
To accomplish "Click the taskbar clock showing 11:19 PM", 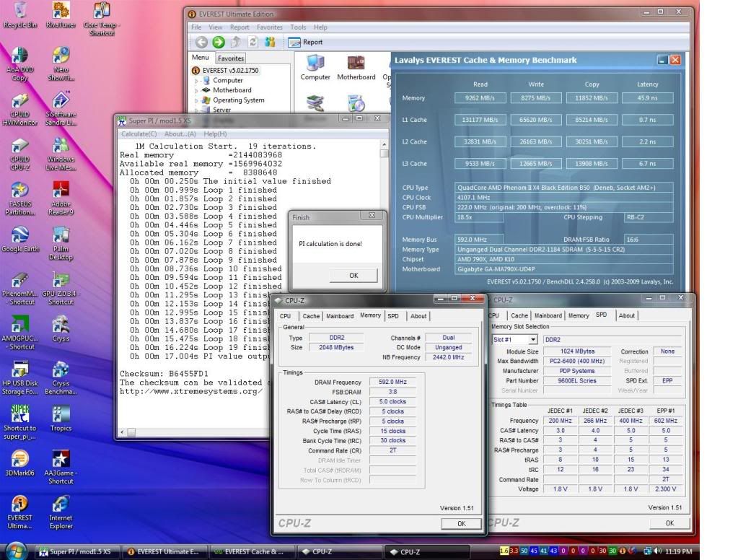I will (678, 551).
